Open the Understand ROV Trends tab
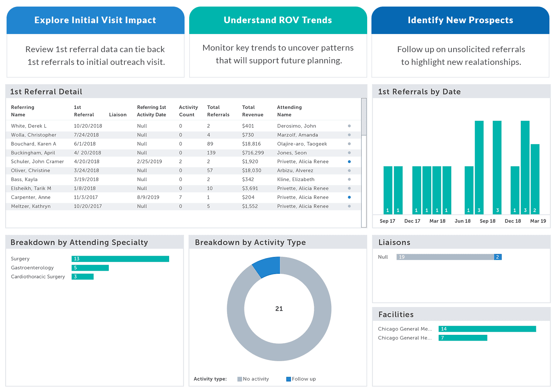The height and width of the screenshot is (392, 556). [x=278, y=20]
